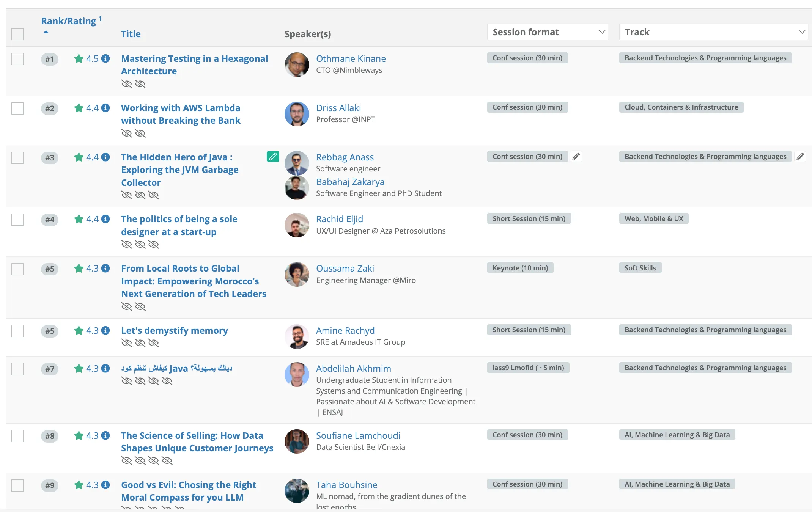Click the Soft Skills track tag
This screenshot has height=512, width=812.
coord(640,268)
